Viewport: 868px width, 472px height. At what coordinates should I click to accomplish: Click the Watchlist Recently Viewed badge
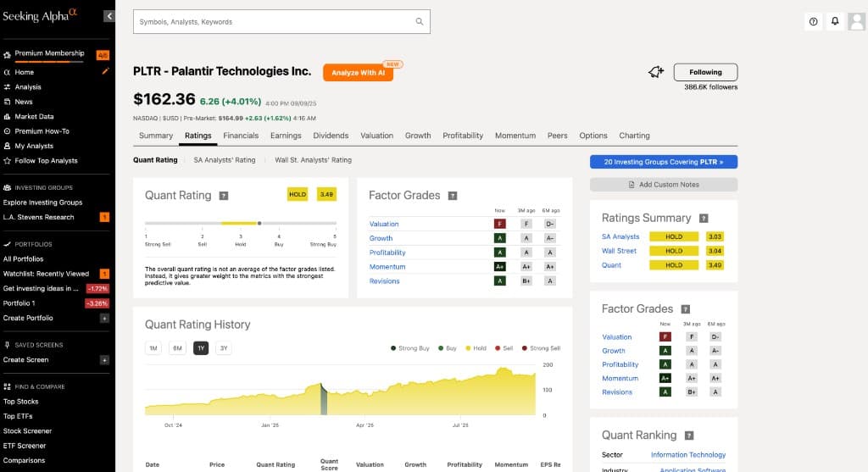point(104,274)
